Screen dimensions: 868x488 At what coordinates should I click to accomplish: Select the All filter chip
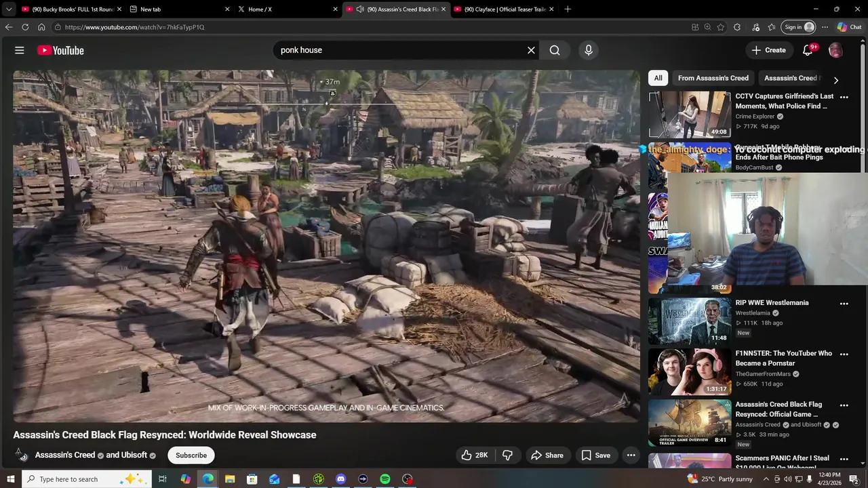658,78
